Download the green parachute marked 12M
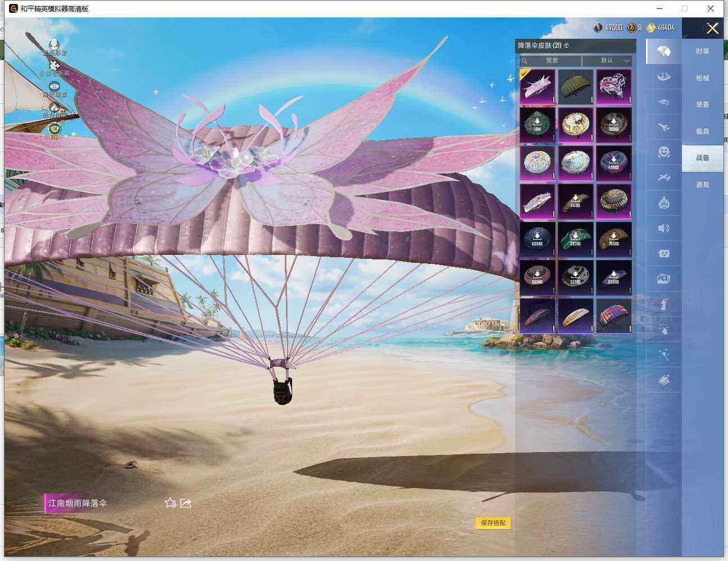 click(x=538, y=125)
